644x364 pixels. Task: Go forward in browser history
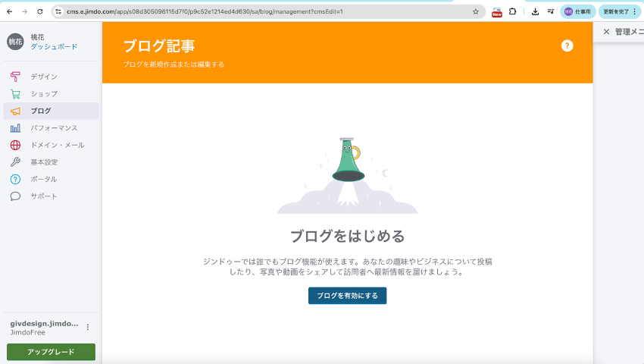pos(25,11)
